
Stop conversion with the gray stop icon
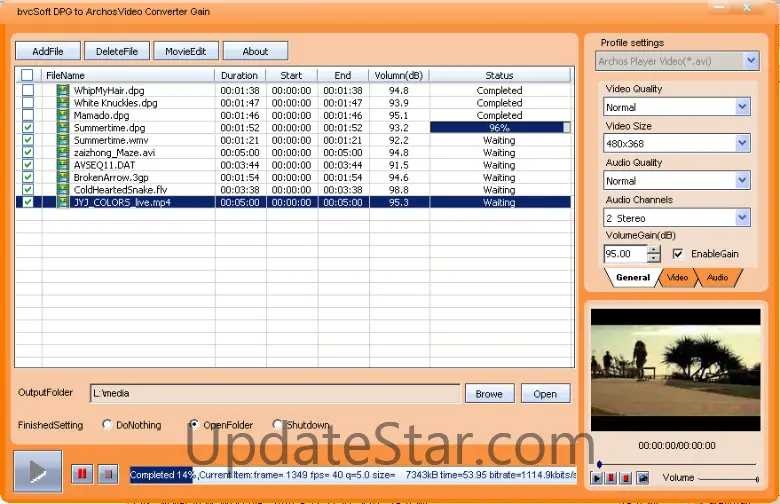pos(108,474)
